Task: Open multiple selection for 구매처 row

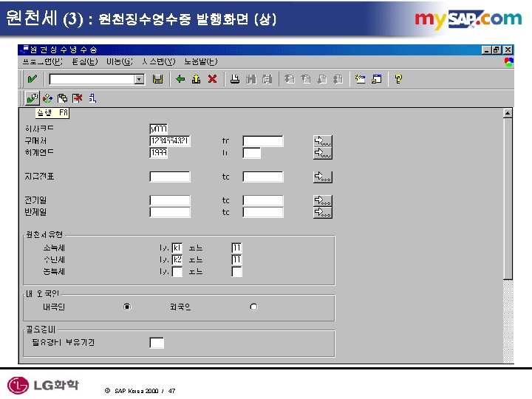Action: (x=323, y=141)
